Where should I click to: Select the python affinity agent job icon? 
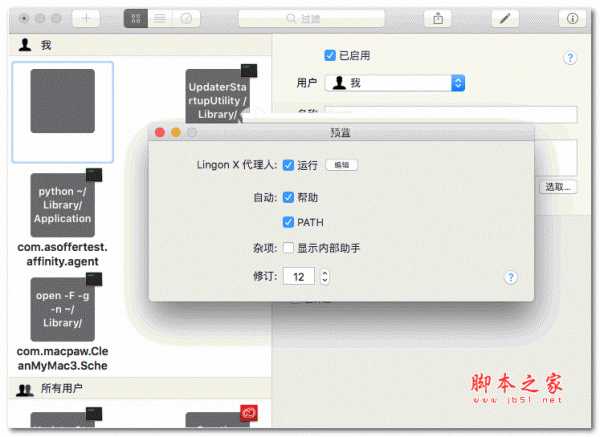click(x=63, y=205)
